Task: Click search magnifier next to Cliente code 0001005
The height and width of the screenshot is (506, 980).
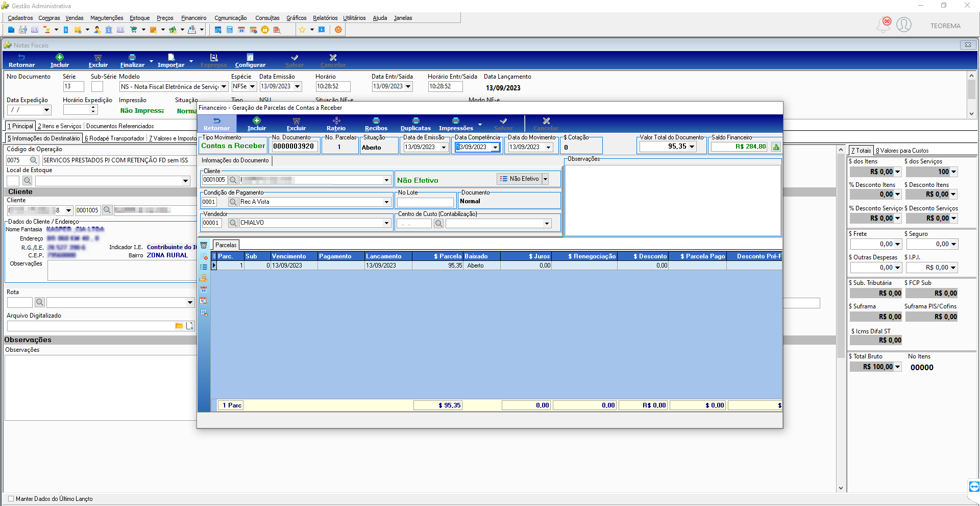Action: point(233,180)
